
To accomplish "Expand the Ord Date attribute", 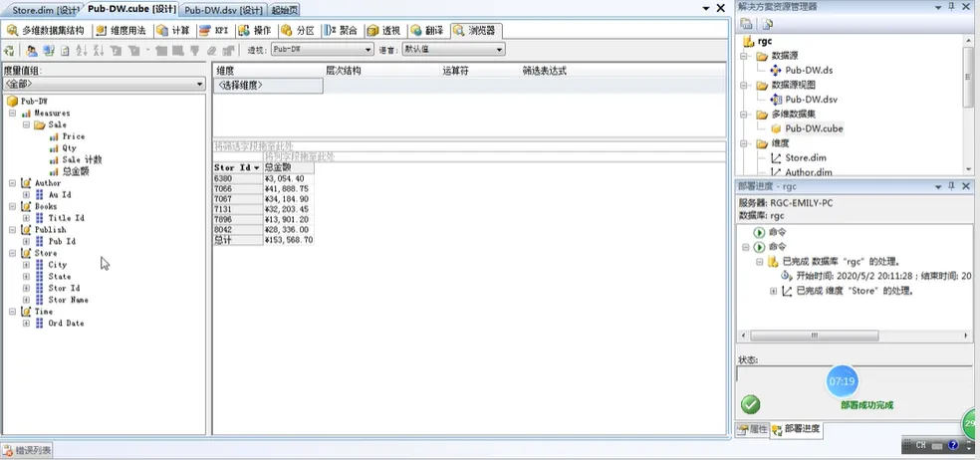I will tap(26, 324).
